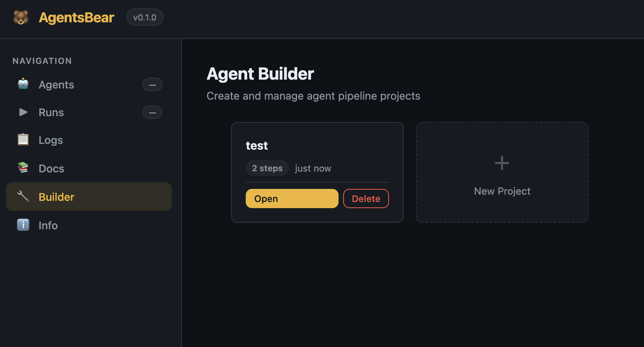Click the wrench icon beside Builder

[23, 197]
